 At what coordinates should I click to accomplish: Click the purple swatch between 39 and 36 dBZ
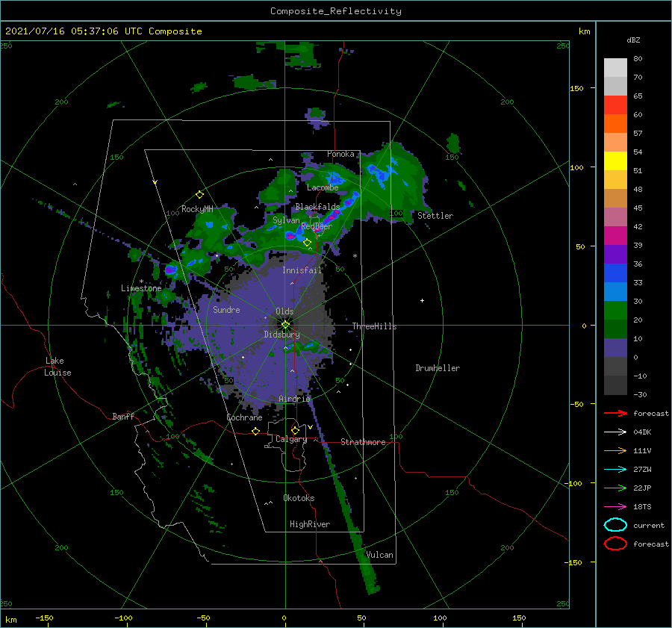[615, 254]
